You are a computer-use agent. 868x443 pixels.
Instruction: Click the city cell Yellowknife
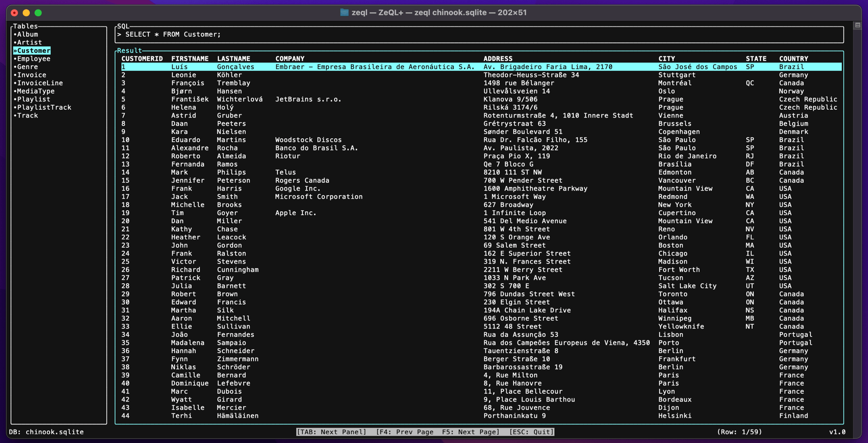point(681,327)
